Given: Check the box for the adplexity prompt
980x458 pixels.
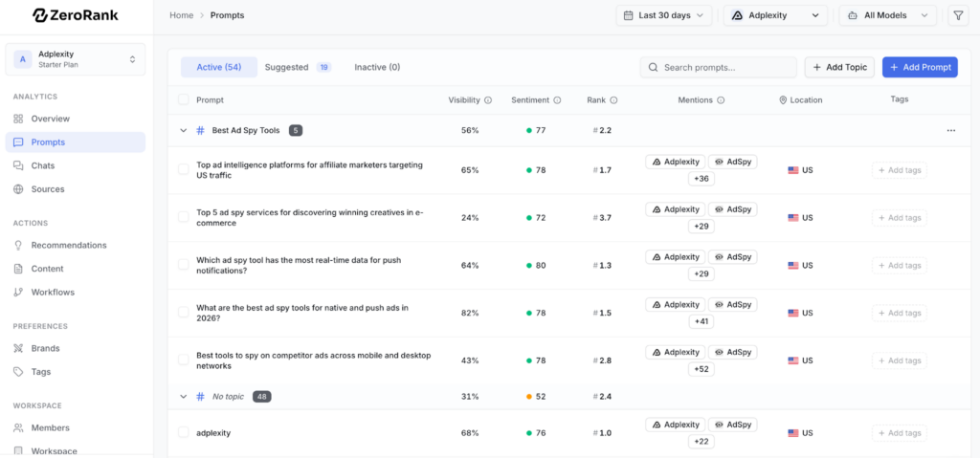Looking at the screenshot, I should pos(184,433).
